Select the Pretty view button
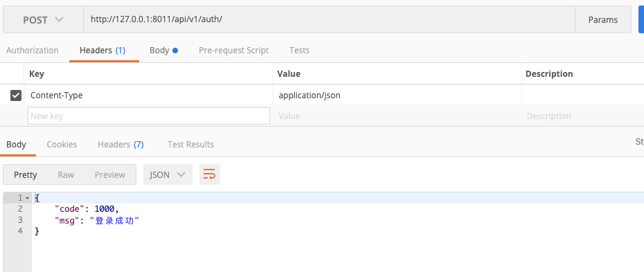644x272 pixels. pyautogui.click(x=26, y=175)
